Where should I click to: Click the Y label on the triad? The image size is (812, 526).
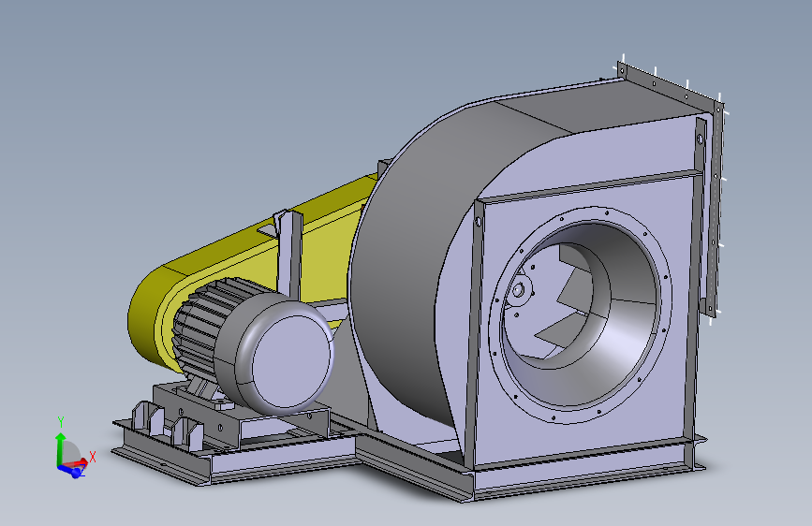(61, 422)
